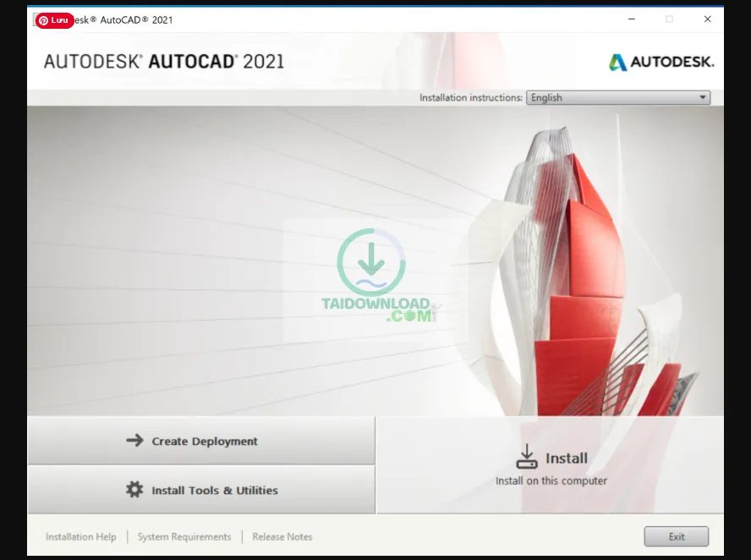Open Installation Help

point(80,536)
